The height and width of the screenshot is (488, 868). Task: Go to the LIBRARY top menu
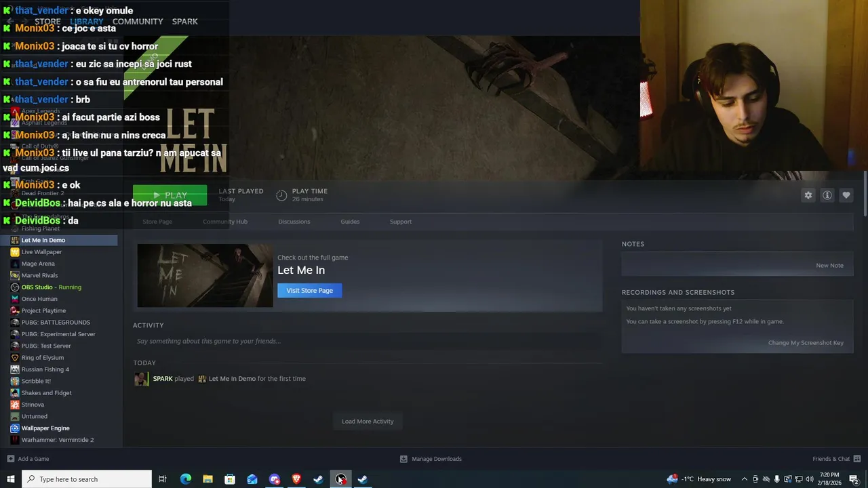pyautogui.click(x=87, y=22)
